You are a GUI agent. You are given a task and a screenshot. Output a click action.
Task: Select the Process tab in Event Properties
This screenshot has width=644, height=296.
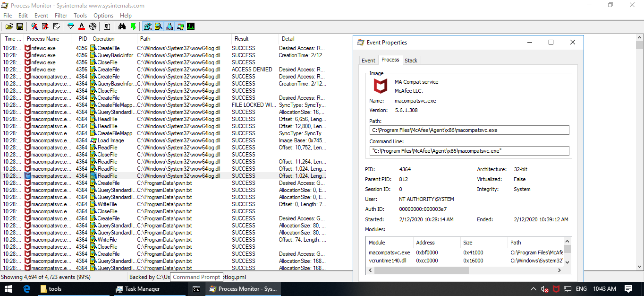[390, 60]
